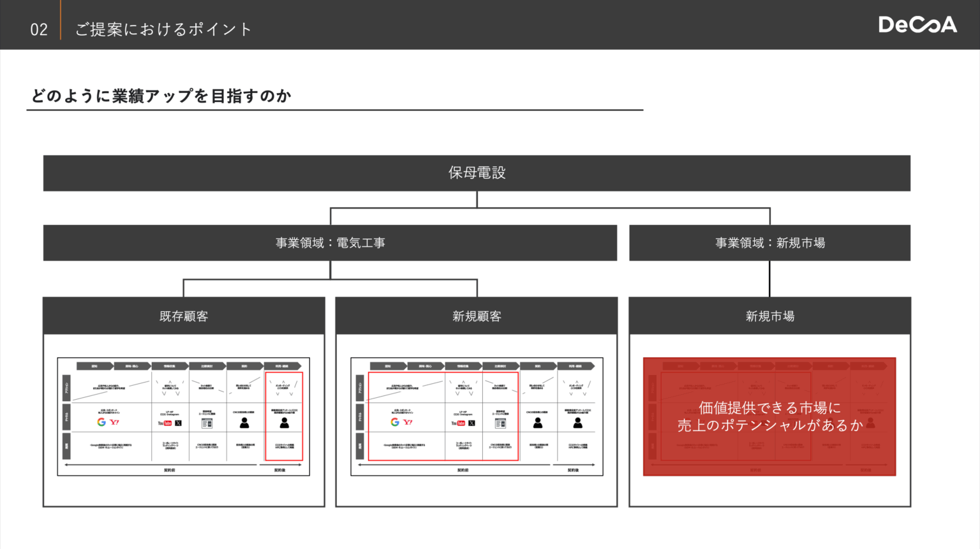Select the YouTube icon in the 新規顧客 diagram
The height and width of the screenshot is (549, 980).
458,423
